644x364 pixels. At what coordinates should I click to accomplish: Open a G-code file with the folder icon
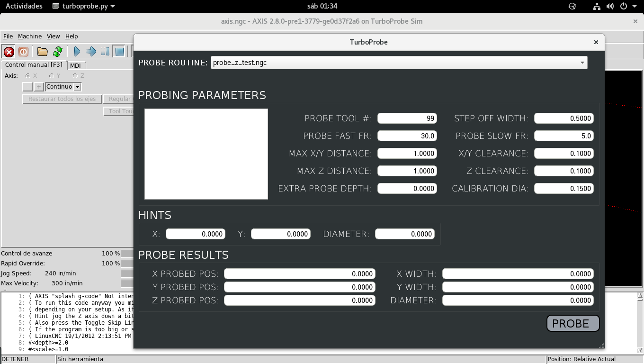click(43, 52)
